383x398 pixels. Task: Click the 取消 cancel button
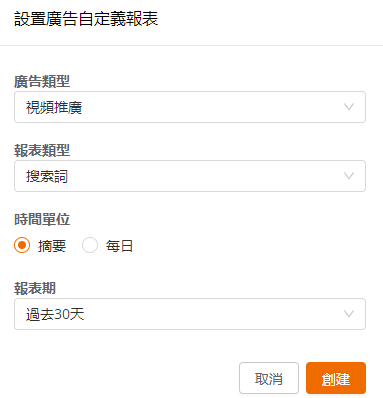point(269,378)
